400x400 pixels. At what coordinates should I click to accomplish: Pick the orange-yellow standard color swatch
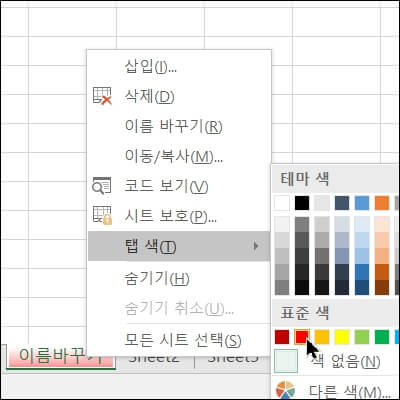click(x=322, y=337)
